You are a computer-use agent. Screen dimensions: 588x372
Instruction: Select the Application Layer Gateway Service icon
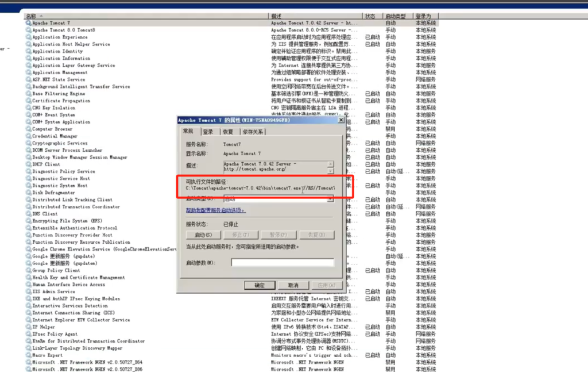[29, 66]
